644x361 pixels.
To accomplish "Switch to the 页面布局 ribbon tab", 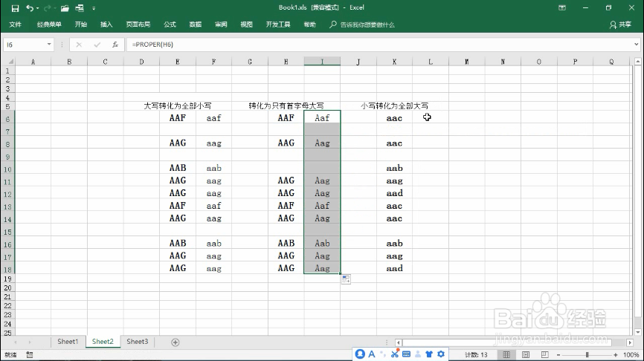I will (x=138, y=25).
